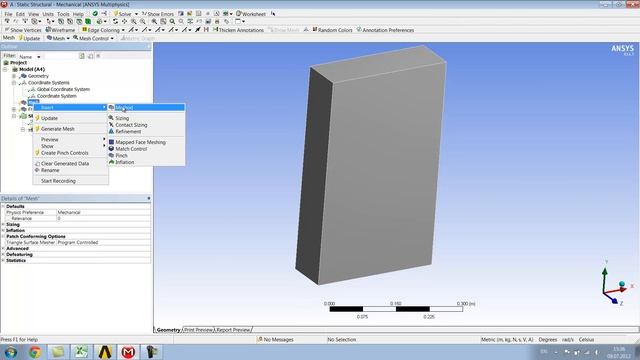
Task: Select Geometry in the outline tree
Action: pyautogui.click(x=38, y=76)
